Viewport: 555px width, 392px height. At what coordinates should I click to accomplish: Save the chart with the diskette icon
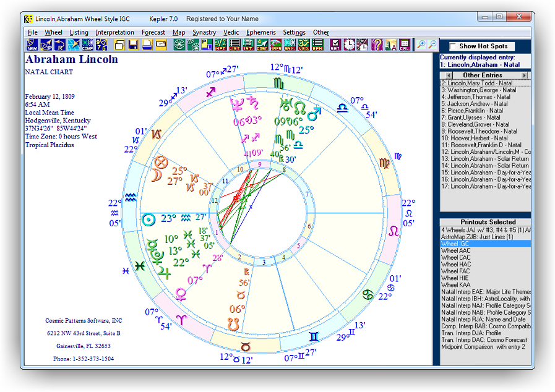(x=132, y=45)
